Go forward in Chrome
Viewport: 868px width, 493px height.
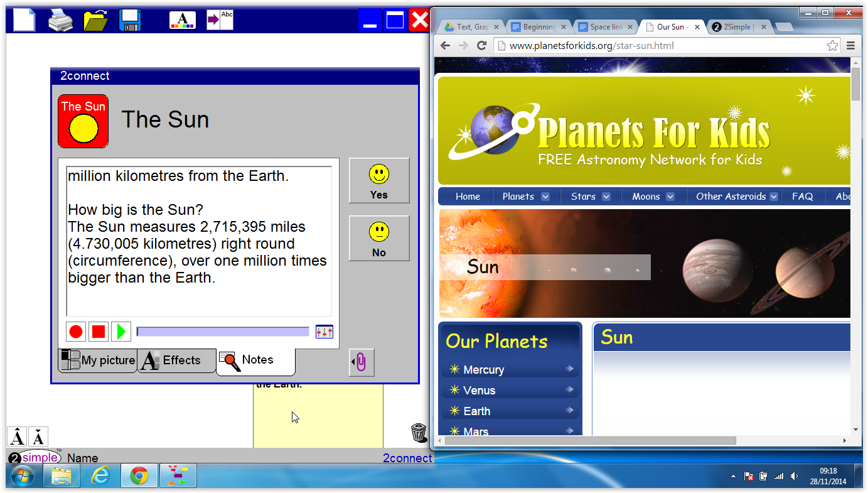point(463,45)
